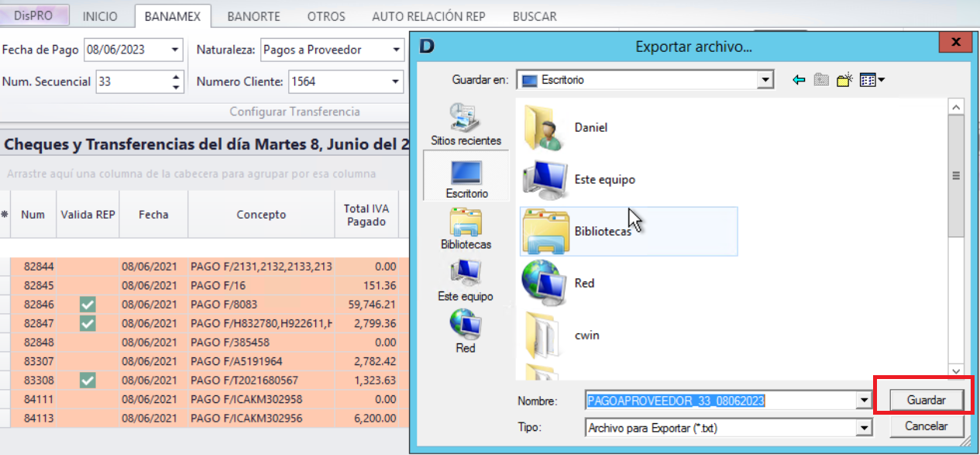The height and width of the screenshot is (455, 980).
Task: Expand the Guardar en location dropdown
Action: pyautogui.click(x=765, y=80)
